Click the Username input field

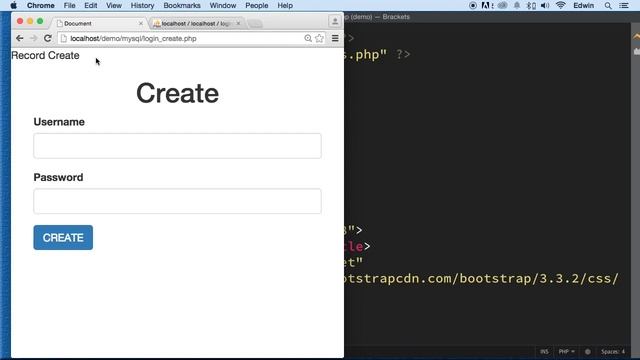tap(178, 146)
